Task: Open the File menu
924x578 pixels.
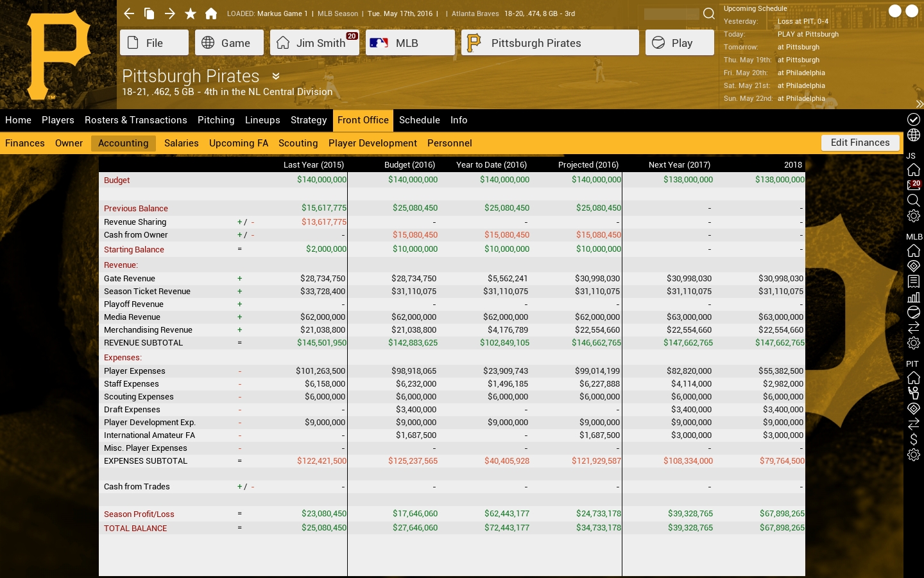Action: 154,42
